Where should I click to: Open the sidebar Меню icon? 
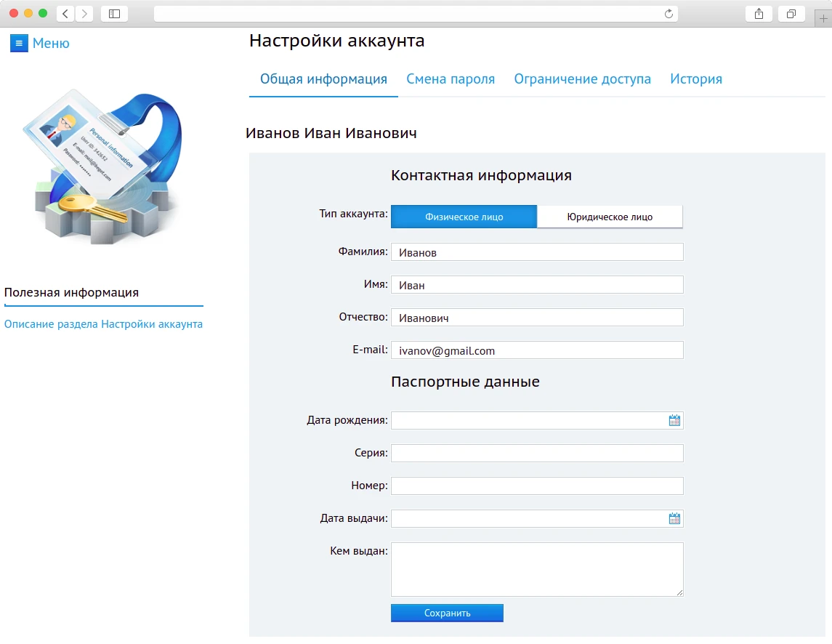click(x=19, y=44)
